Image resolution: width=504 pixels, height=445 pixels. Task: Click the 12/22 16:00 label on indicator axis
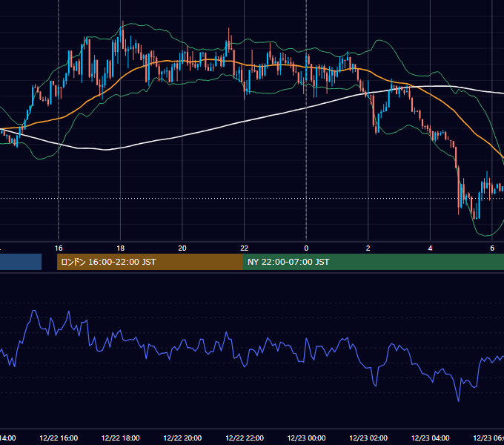(x=59, y=438)
